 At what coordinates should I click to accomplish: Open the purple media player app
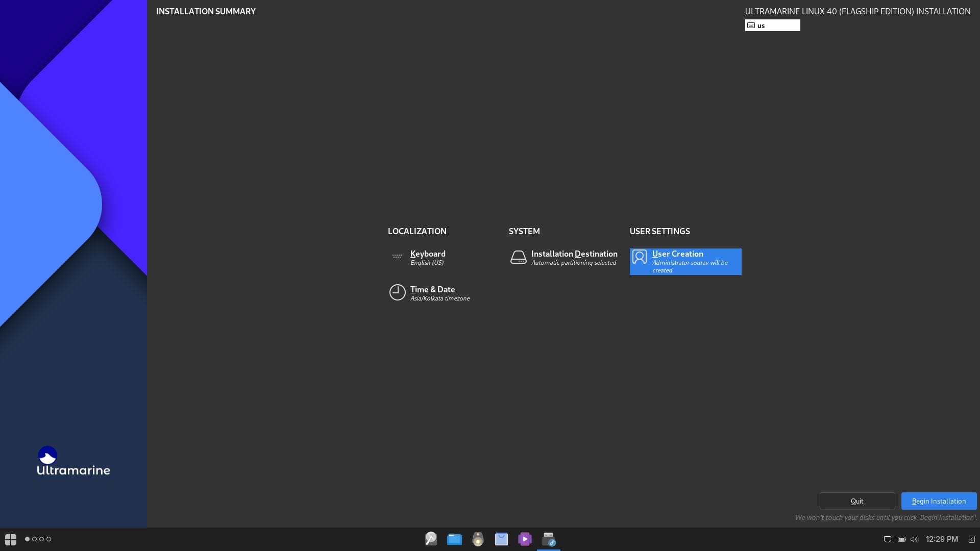coord(525,539)
